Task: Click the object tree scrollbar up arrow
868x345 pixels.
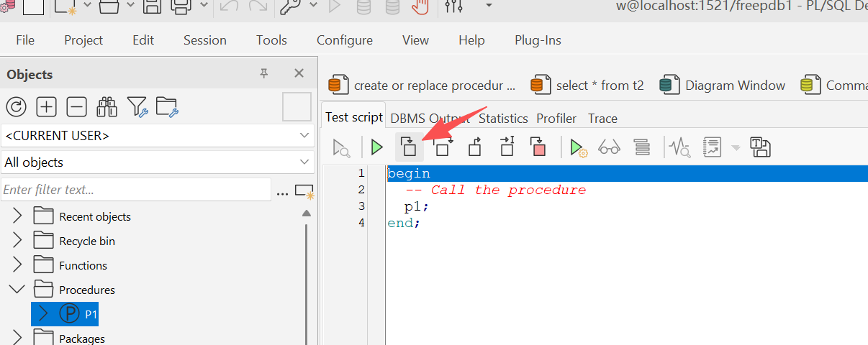Action: pos(307,213)
